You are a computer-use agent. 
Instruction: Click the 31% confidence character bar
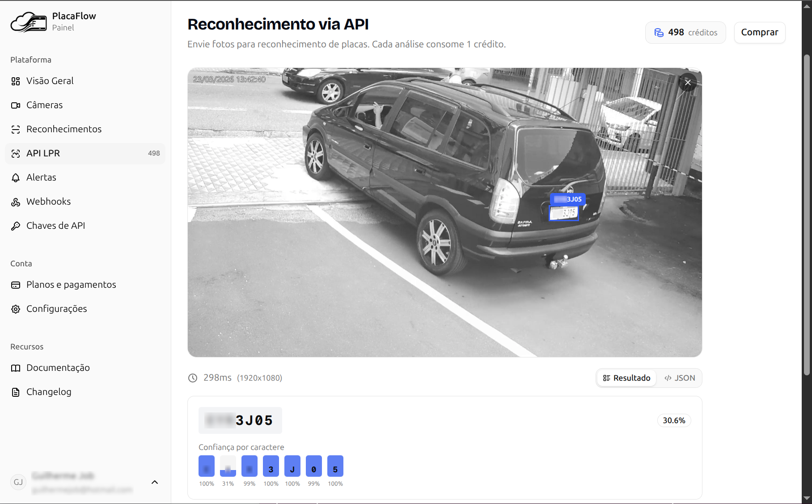[x=228, y=466]
